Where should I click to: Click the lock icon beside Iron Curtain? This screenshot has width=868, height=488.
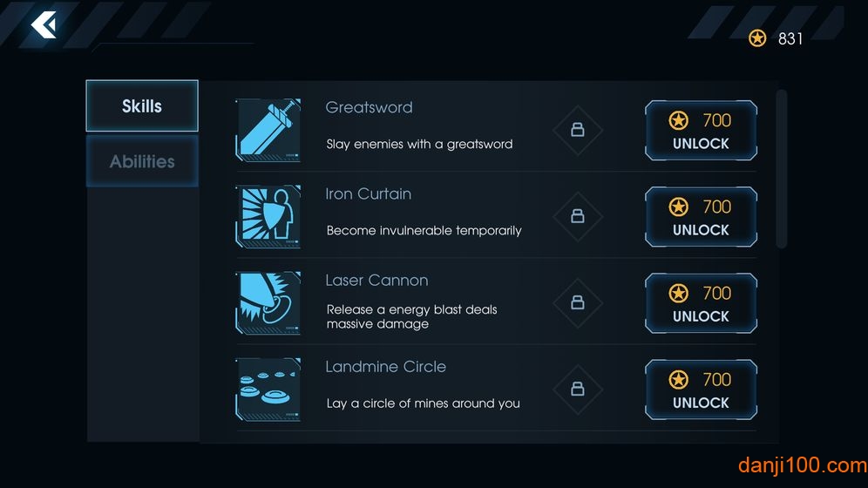577,216
